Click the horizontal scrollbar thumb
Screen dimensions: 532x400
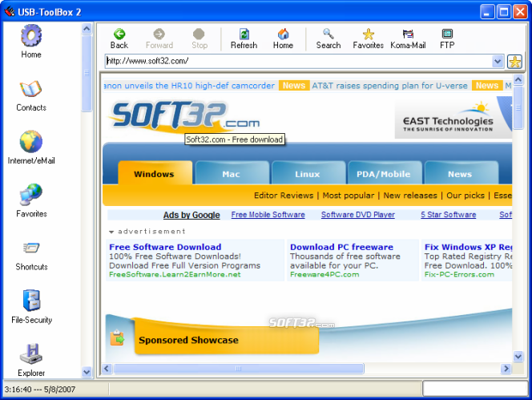click(x=239, y=369)
